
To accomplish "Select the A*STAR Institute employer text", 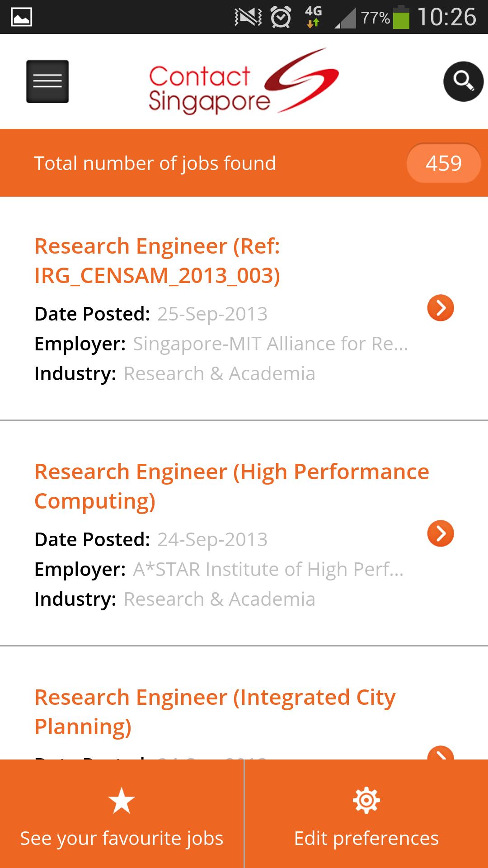I will click(x=268, y=570).
